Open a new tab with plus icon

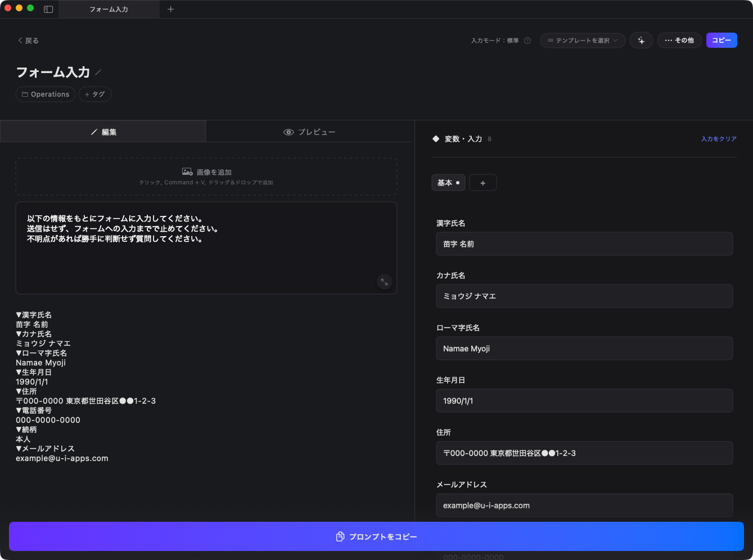tap(171, 9)
